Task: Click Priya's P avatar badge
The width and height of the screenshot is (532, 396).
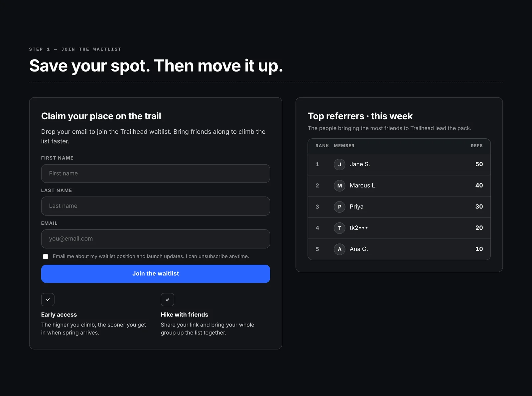Action: click(339, 207)
